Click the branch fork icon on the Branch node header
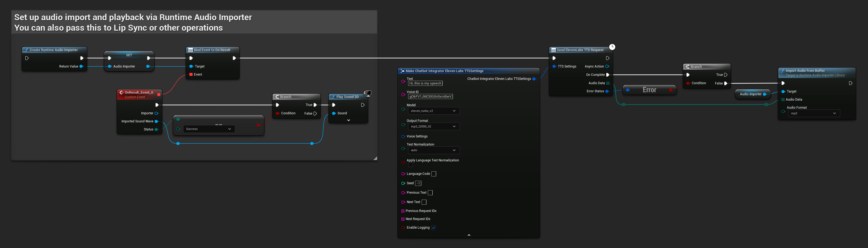Image resolution: width=868 pixels, height=248 pixels. click(277, 97)
